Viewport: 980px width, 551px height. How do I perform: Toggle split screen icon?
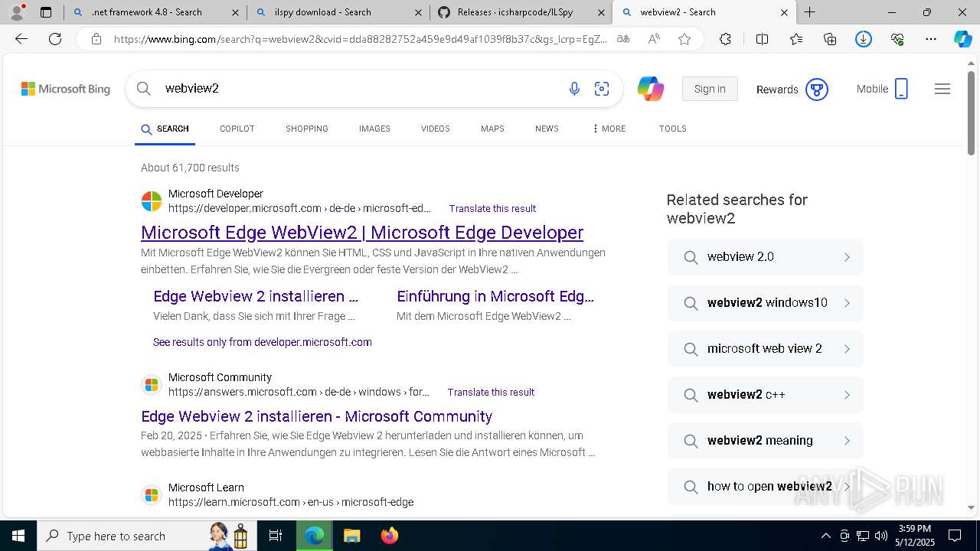coord(762,39)
